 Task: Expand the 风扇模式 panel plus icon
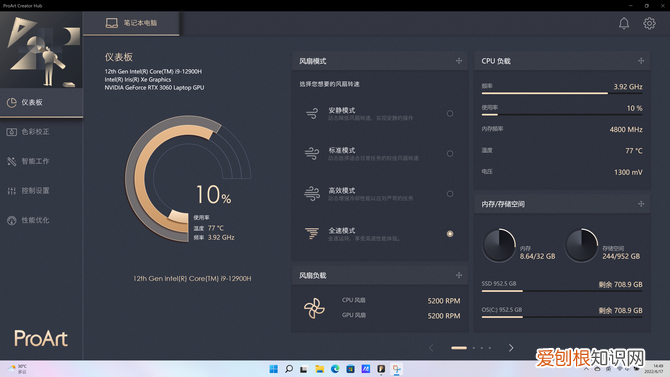click(459, 61)
